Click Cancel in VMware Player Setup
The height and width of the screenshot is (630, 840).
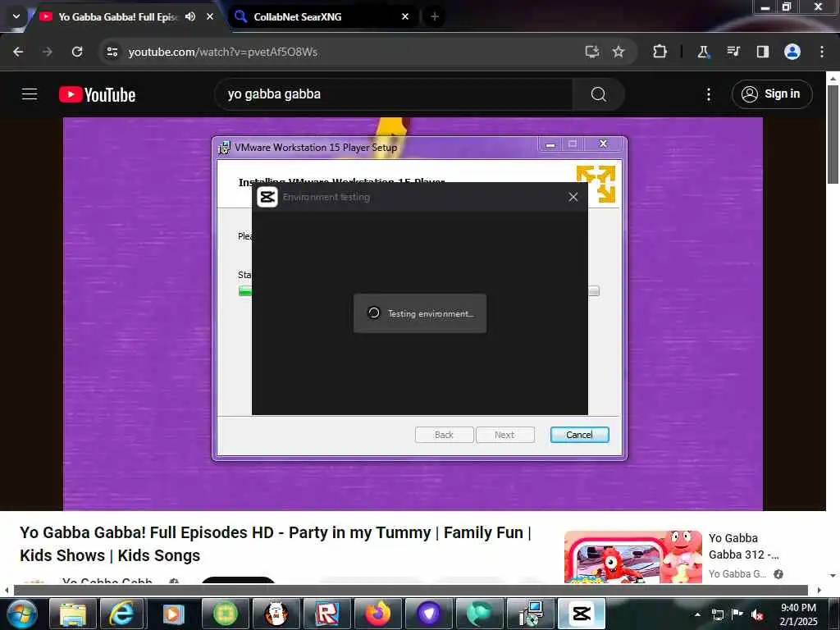coord(579,435)
